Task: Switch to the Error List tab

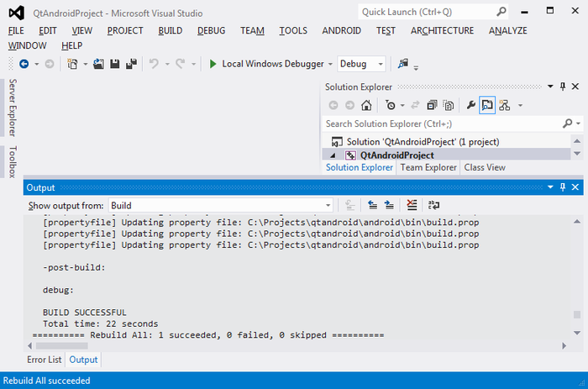Action: point(45,360)
